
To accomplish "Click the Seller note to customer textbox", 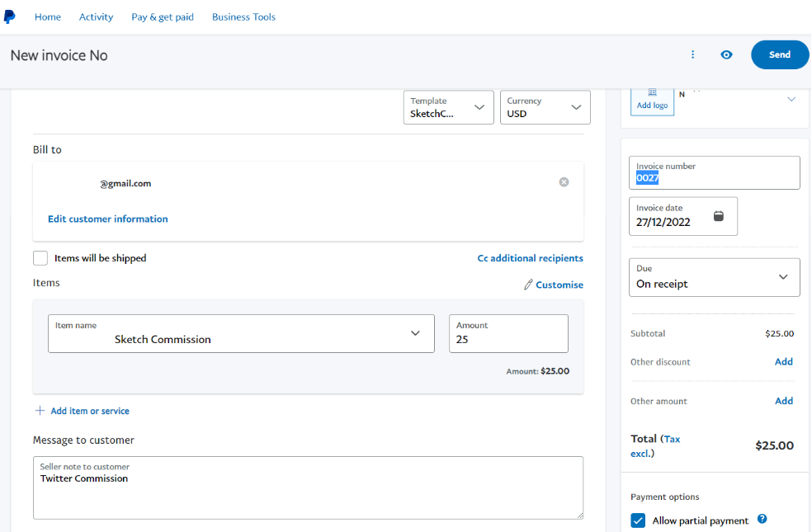I will click(x=308, y=487).
